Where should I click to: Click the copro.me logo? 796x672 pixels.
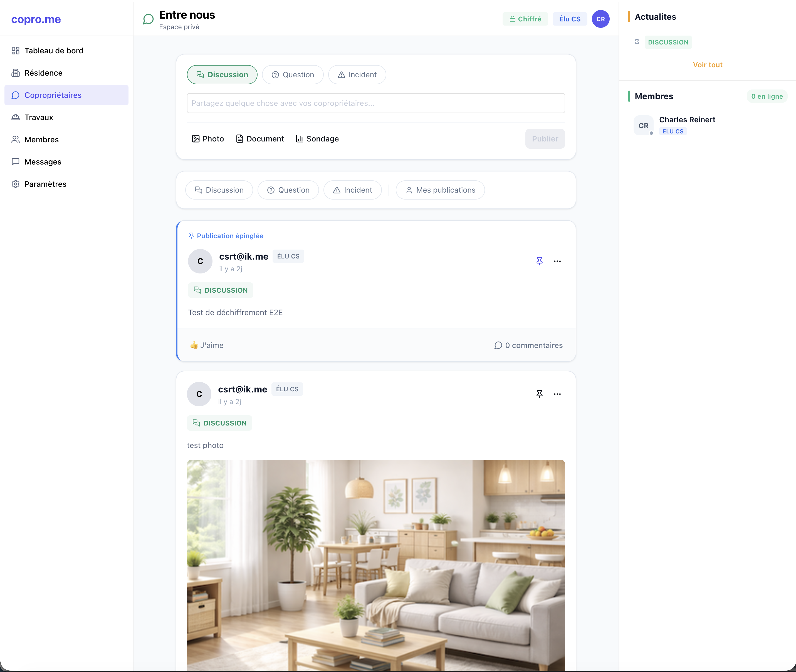click(36, 19)
